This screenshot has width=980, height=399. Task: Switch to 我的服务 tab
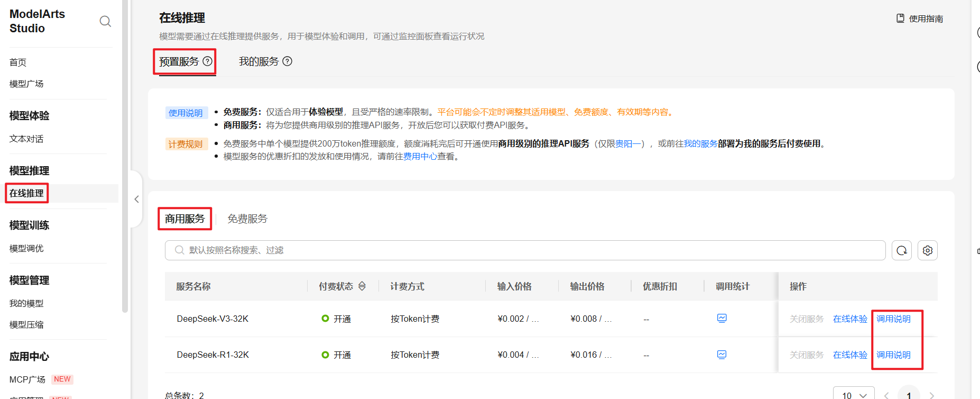[x=258, y=61]
